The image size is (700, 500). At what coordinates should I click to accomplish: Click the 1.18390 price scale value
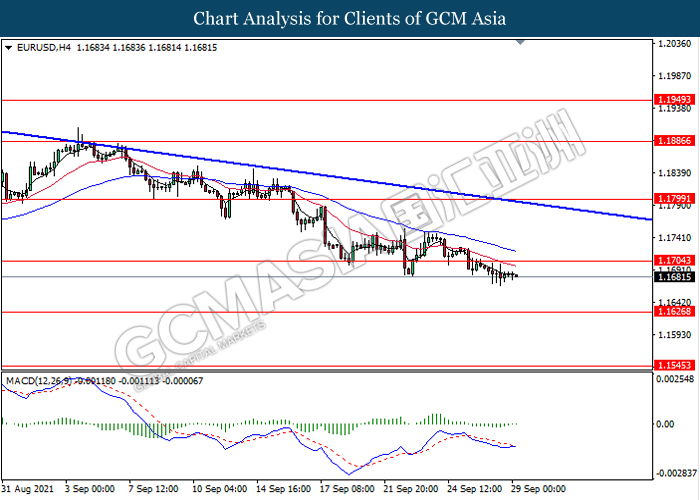[675, 173]
